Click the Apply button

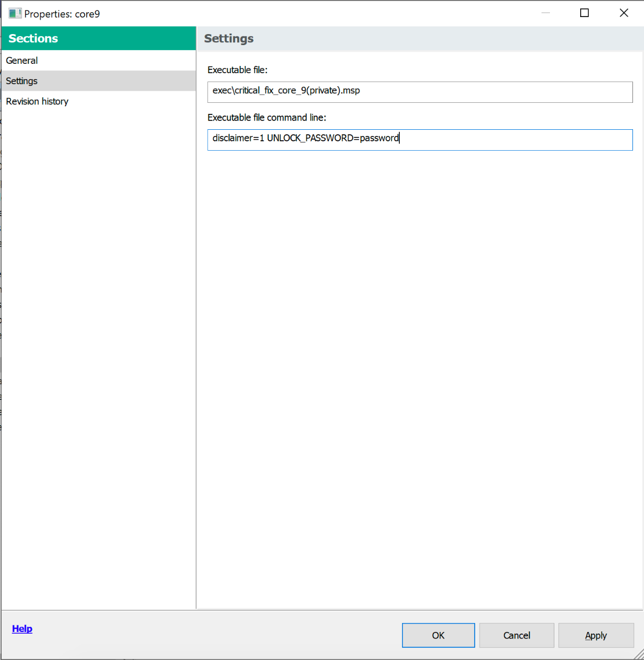click(x=596, y=635)
